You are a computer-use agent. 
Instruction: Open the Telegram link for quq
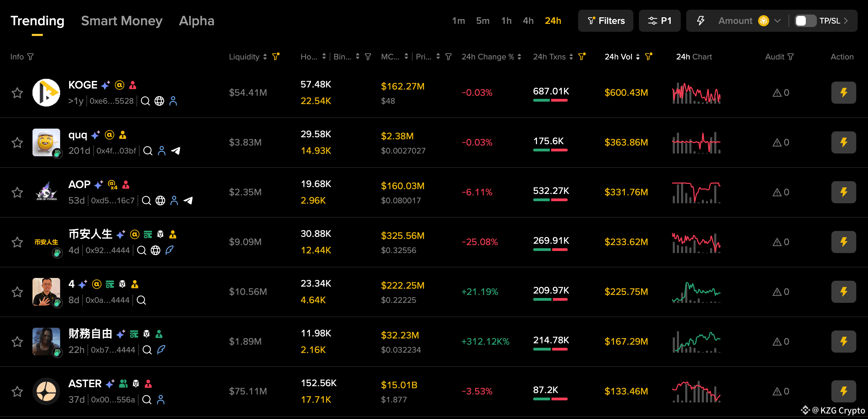(176, 151)
